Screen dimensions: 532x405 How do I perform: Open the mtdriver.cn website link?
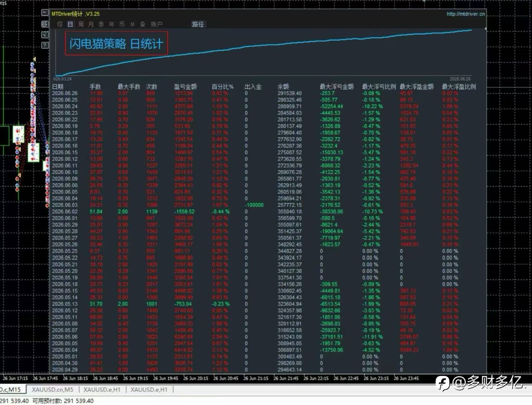[x=465, y=14]
